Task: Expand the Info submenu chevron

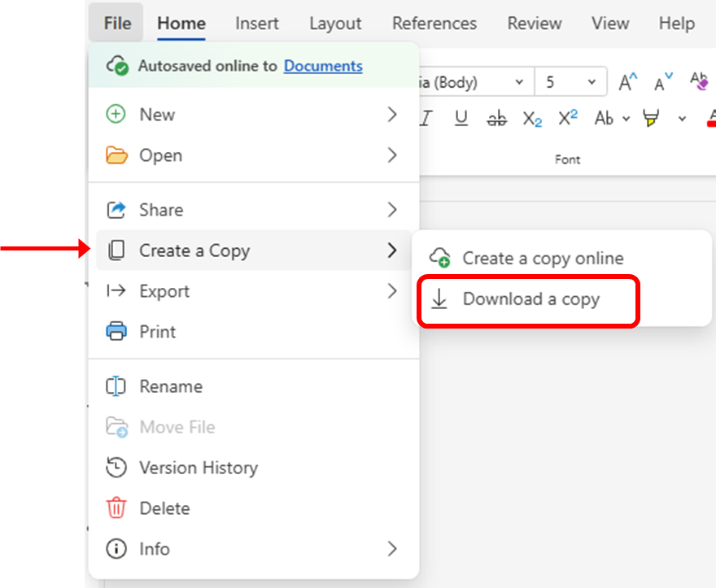Action: click(392, 549)
